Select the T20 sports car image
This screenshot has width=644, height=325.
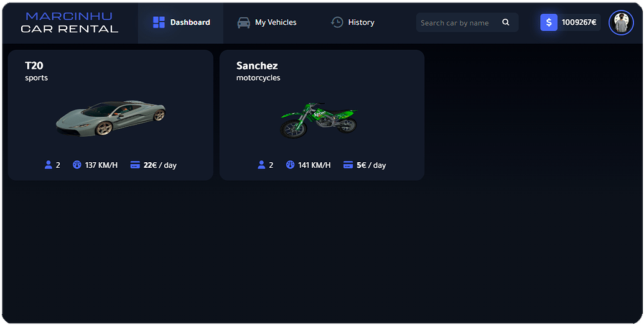pos(111,119)
